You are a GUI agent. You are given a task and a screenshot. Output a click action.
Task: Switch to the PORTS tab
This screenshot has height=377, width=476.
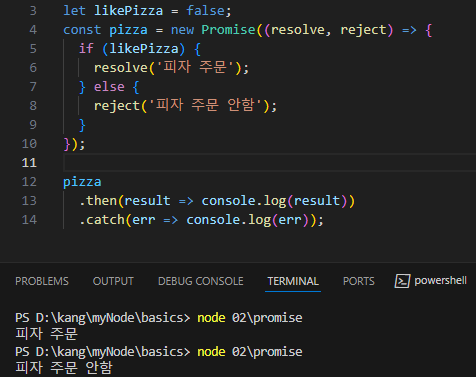[359, 281]
